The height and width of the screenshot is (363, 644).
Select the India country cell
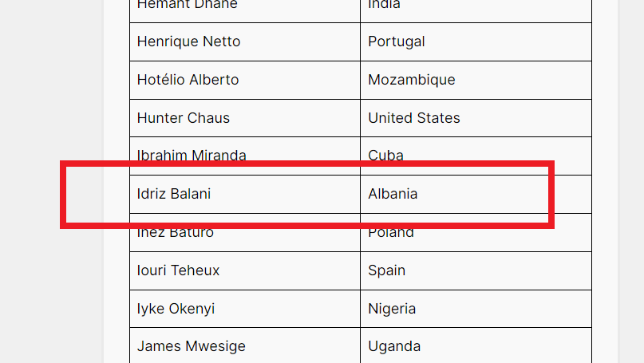[476, 11]
